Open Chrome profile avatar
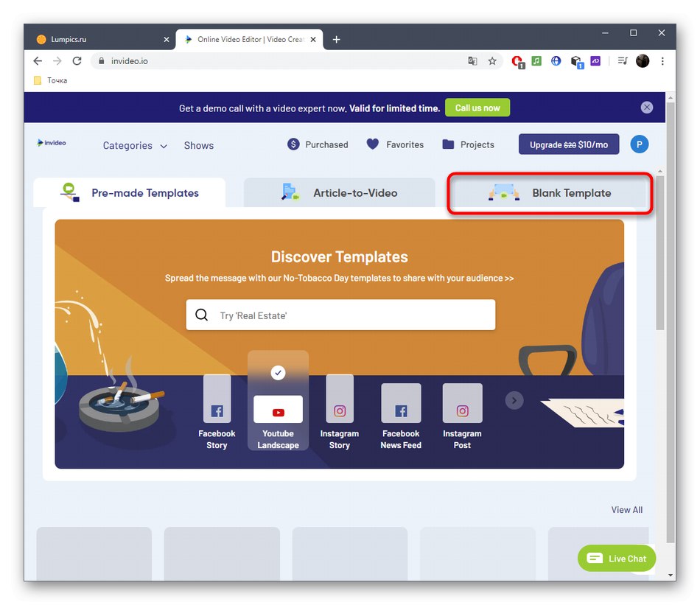700x605 pixels. 643,60
